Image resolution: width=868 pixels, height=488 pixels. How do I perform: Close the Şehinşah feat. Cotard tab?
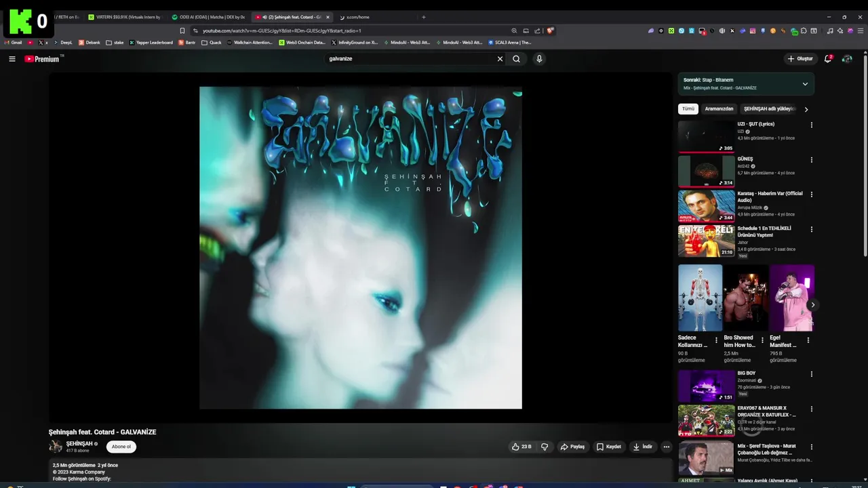(328, 17)
